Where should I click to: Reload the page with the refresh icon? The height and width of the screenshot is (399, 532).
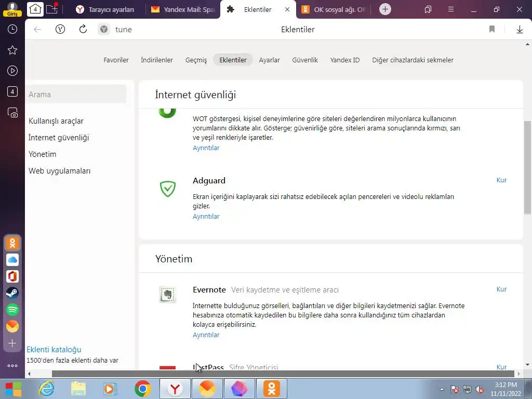tap(83, 29)
